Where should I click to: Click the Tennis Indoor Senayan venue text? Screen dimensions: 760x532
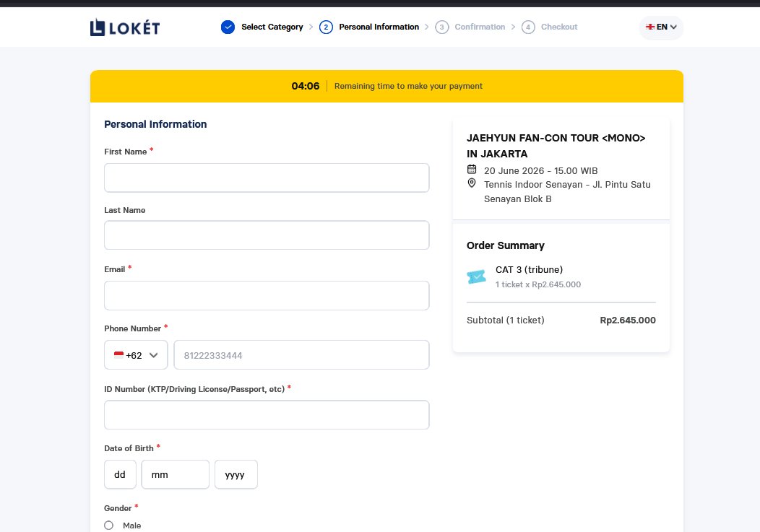[567, 191]
